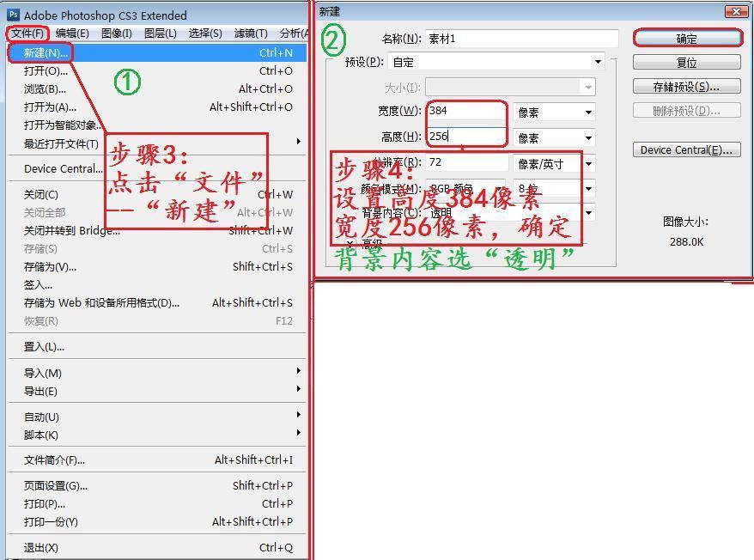Select 退出(X) to quit Photoshop
Viewport: 754px width, 560px height.
[x=157, y=547]
